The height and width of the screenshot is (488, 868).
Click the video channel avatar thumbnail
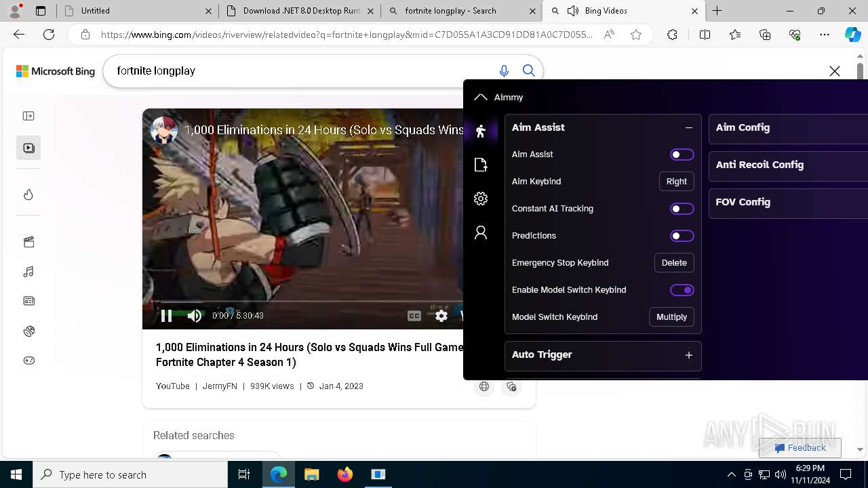pyautogui.click(x=163, y=129)
